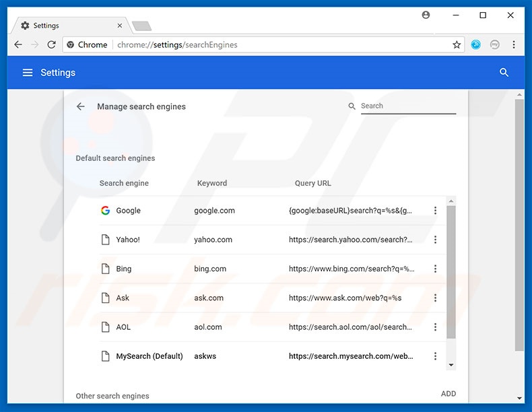The height and width of the screenshot is (412, 532).
Task: Go back using the browser back arrow
Action: click(x=18, y=44)
